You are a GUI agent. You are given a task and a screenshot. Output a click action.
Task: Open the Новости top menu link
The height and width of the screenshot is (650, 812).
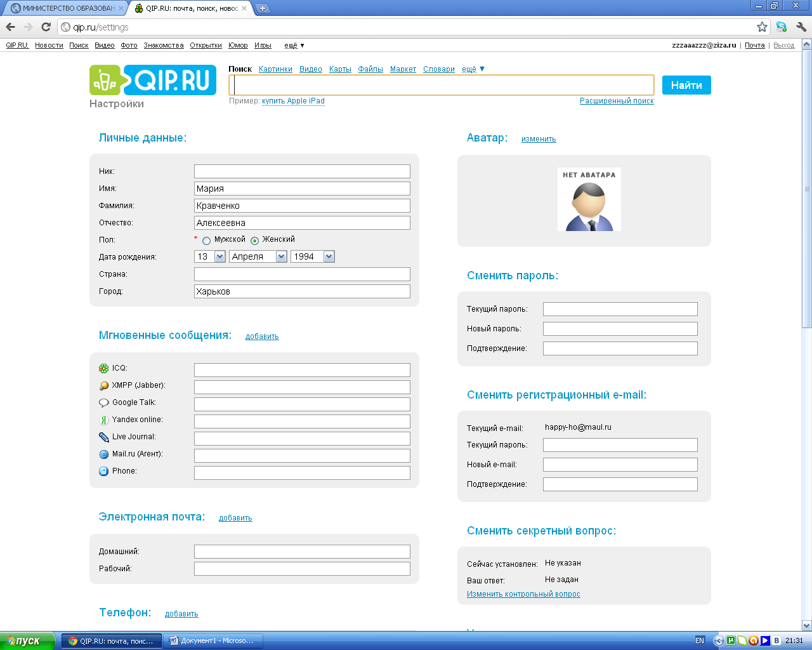(x=49, y=45)
